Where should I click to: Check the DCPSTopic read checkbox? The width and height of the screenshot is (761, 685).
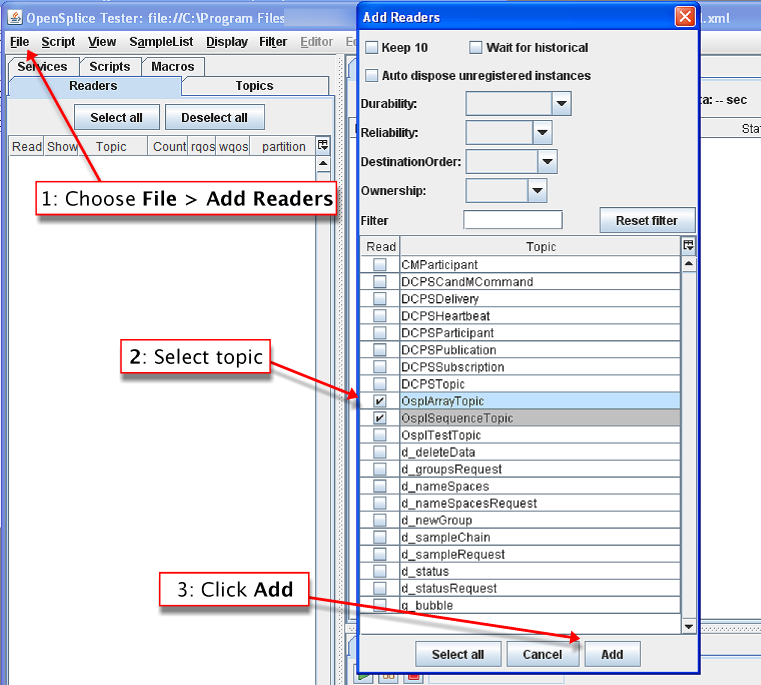[x=380, y=384]
